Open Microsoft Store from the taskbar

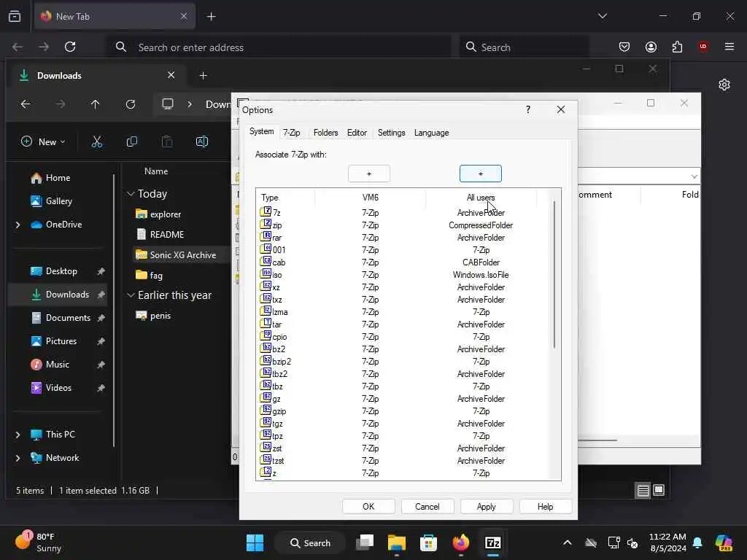(429, 542)
